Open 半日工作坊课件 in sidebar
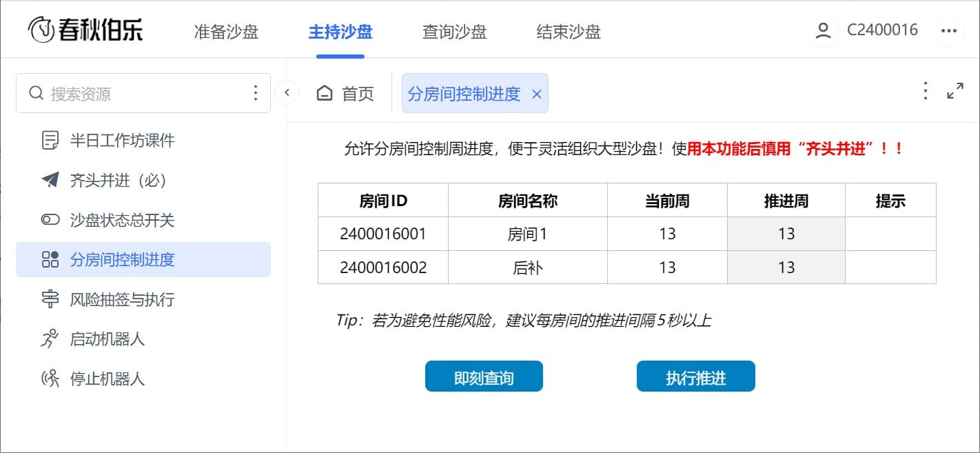Image resolution: width=980 pixels, height=453 pixels. (x=143, y=141)
